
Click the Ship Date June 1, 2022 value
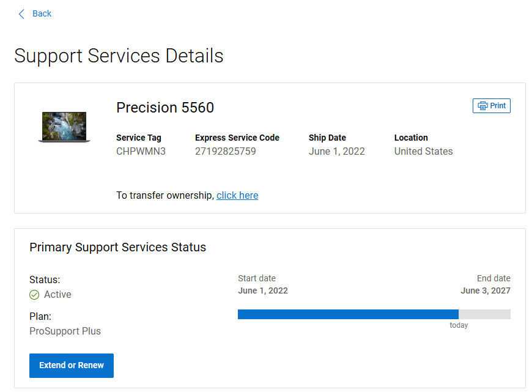(336, 152)
